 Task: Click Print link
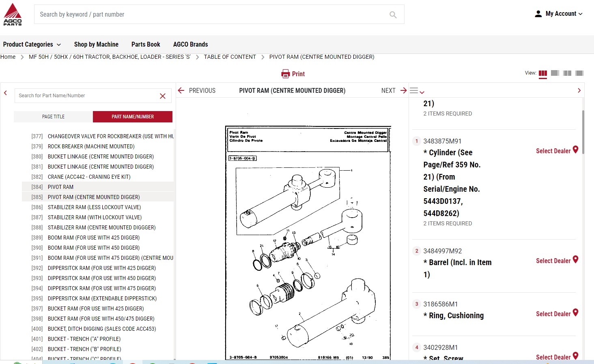pos(298,74)
